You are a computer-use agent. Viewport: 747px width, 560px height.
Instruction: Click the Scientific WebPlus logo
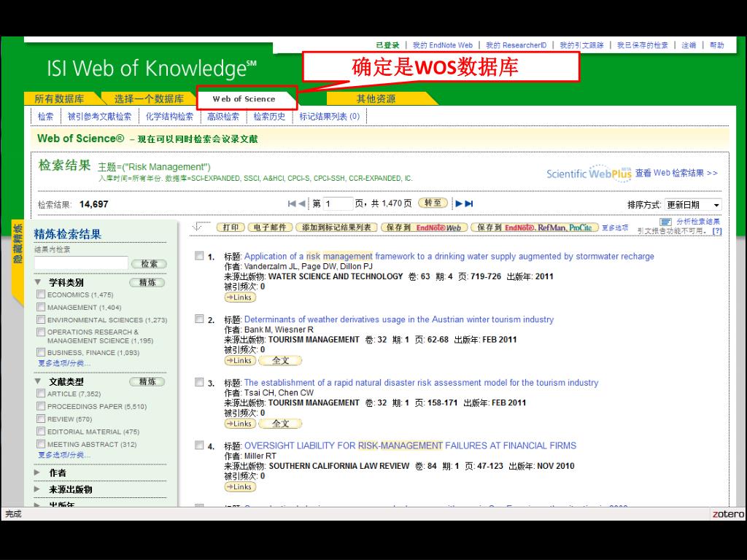point(589,174)
